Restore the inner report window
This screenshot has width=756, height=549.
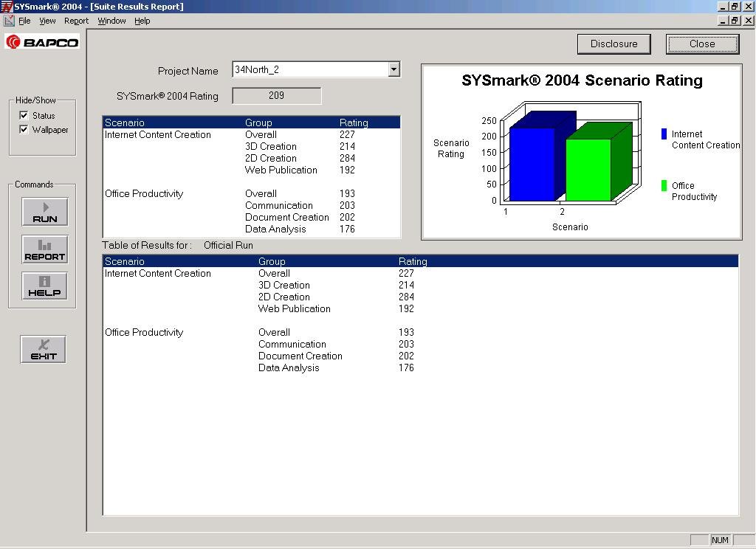[735, 20]
